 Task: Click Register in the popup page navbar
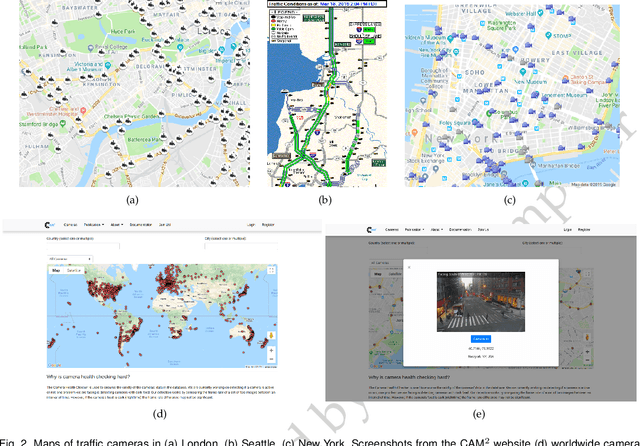pos(584,230)
